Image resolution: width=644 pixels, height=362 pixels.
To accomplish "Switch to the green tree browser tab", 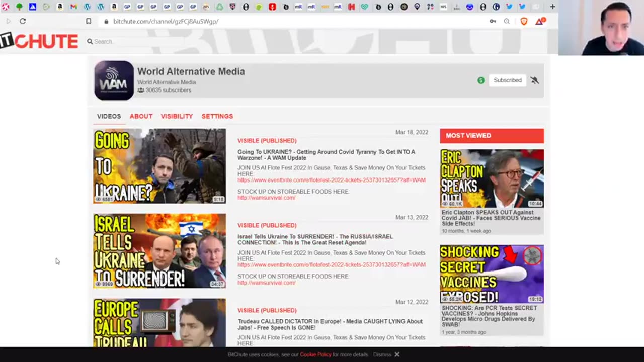I will [19, 7].
